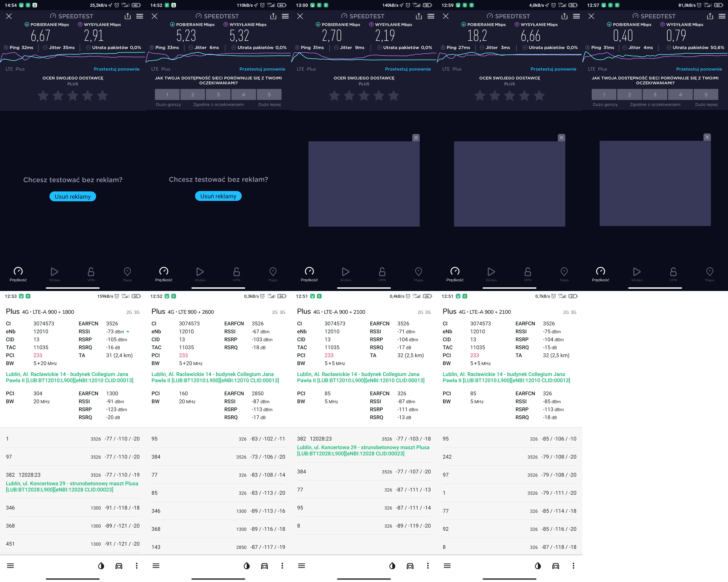Tap TA value 31 (2,4 km)
The width and height of the screenshot is (728, 582).
point(119,355)
